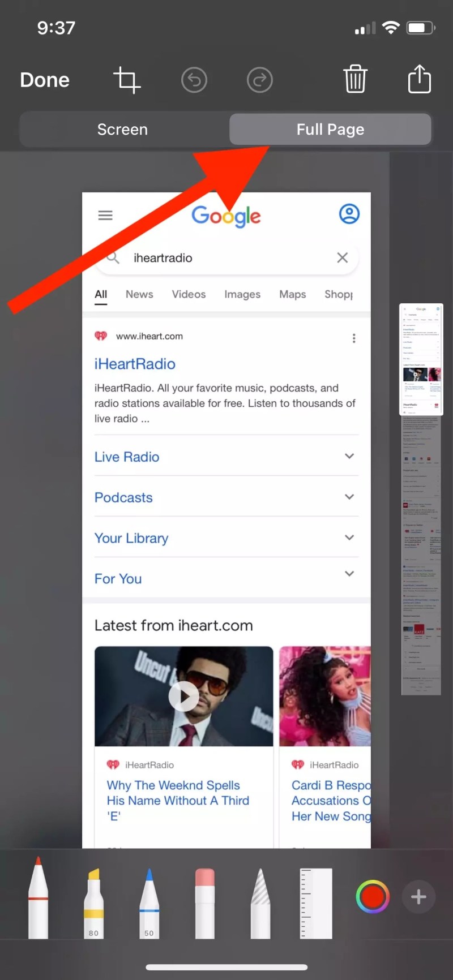Select the crop tool
This screenshot has width=453, height=980.
127,80
